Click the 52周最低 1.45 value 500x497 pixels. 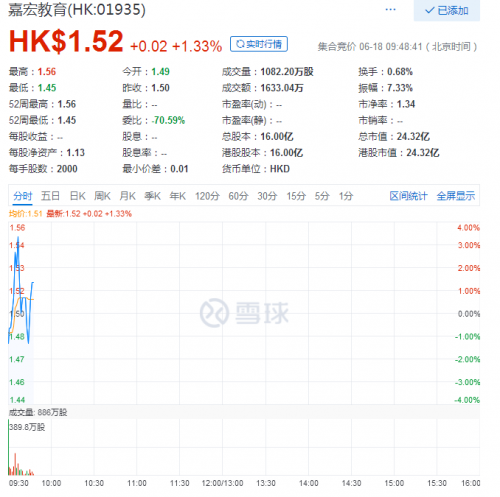tap(67, 120)
